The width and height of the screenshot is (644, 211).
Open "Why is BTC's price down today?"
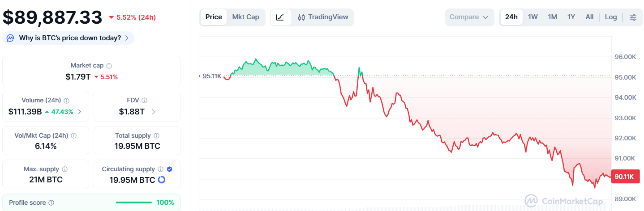click(x=69, y=38)
